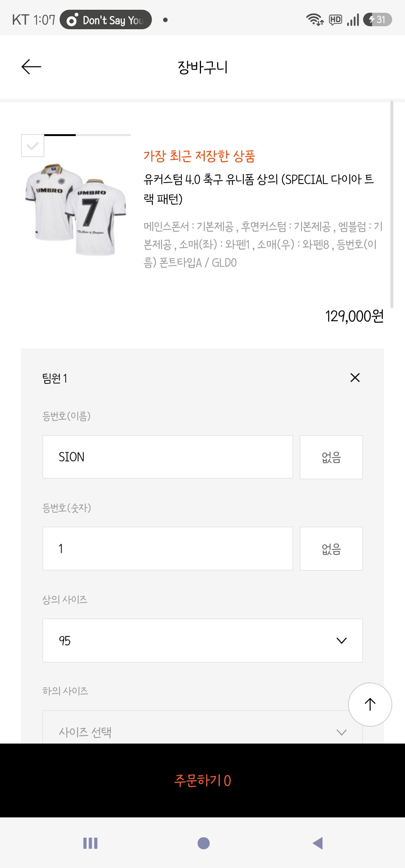Toggle the product selection checkbox

[x=33, y=145]
